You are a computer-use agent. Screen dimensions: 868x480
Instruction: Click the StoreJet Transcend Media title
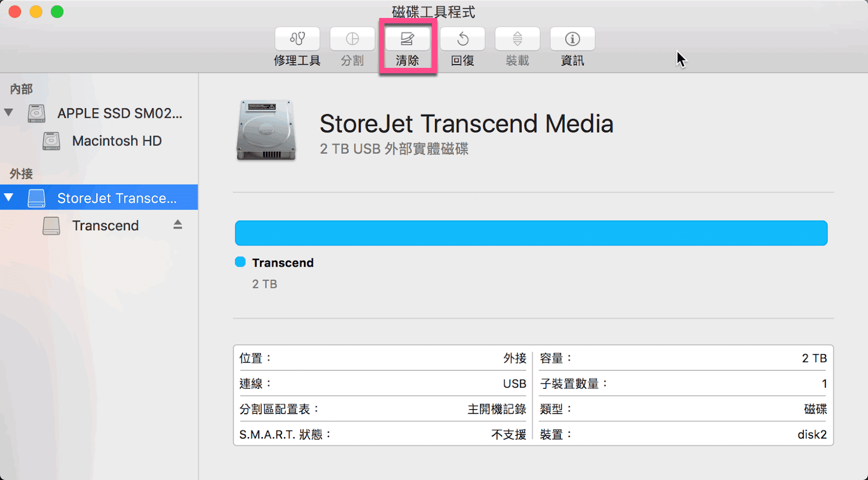[467, 124]
